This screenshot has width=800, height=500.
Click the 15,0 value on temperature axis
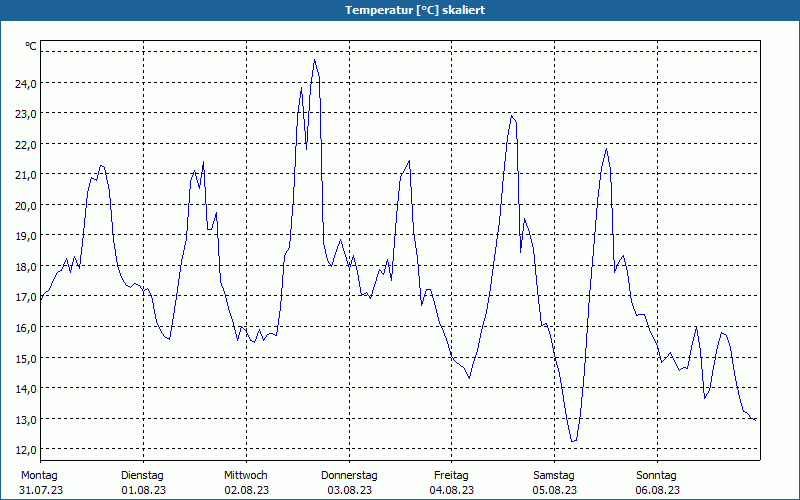click(26, 358)
